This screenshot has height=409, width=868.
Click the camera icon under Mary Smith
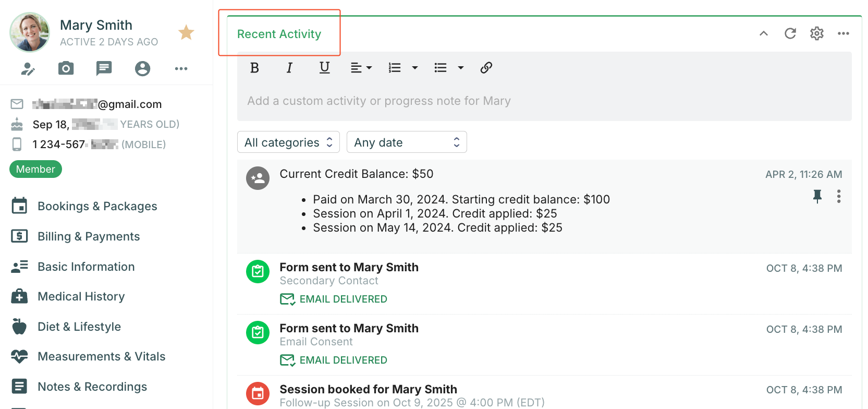(x=66, y=68)
